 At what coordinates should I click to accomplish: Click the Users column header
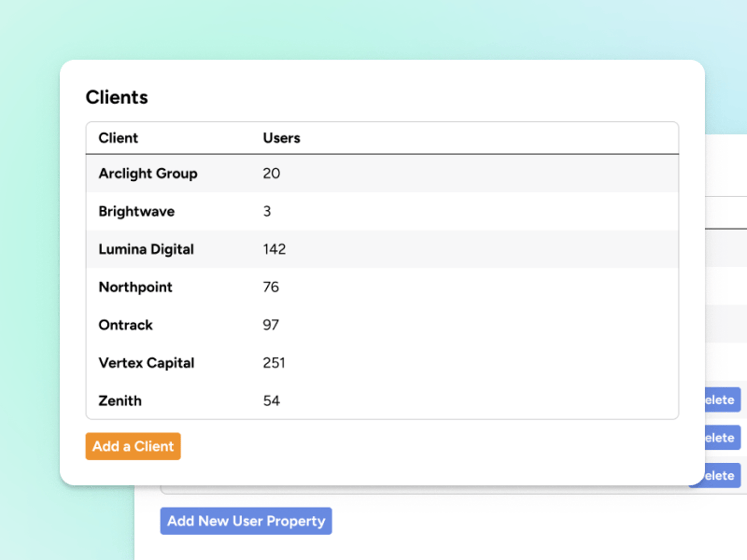[x=281, y=138]
